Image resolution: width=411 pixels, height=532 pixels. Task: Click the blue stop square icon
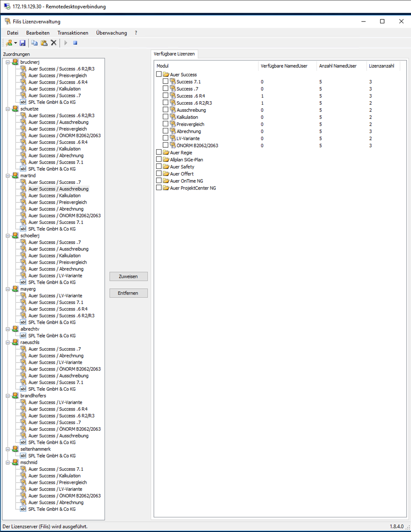(x=75, y=43)
